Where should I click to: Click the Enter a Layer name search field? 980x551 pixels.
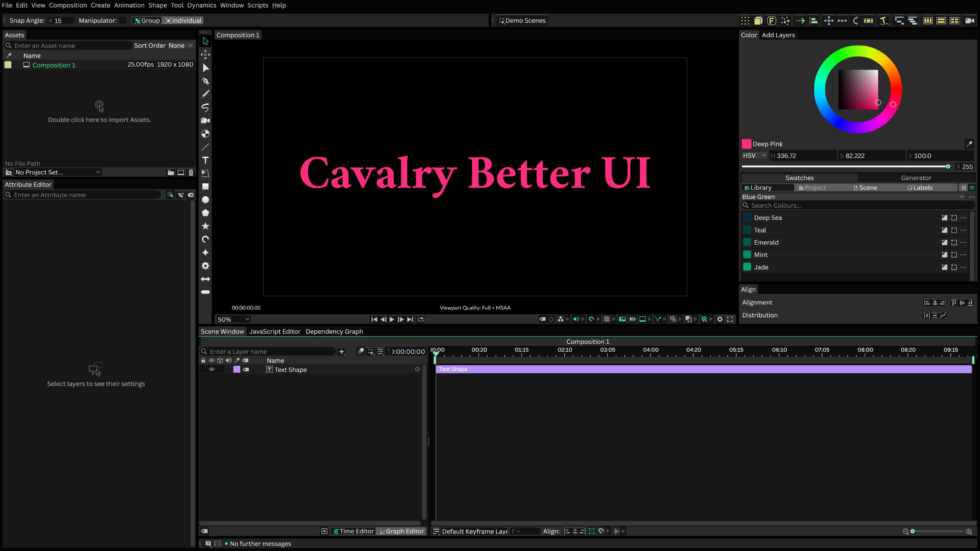point(268,352)
